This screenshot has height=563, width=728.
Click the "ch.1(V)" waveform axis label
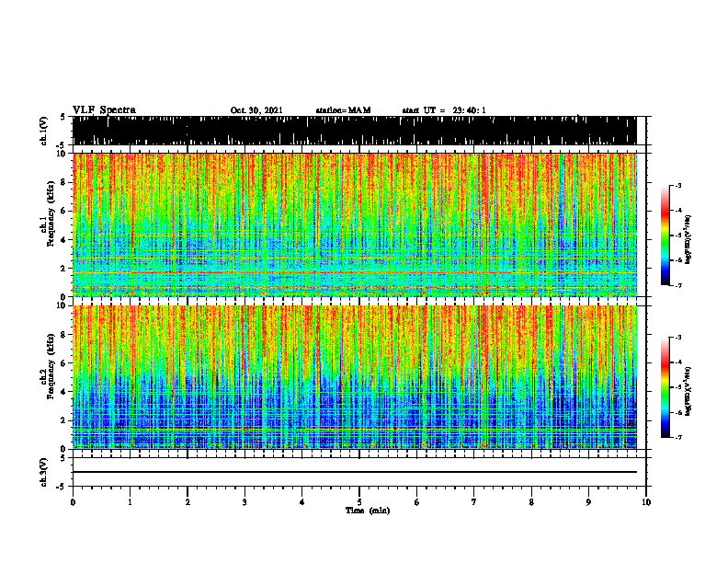pos(43,131)
